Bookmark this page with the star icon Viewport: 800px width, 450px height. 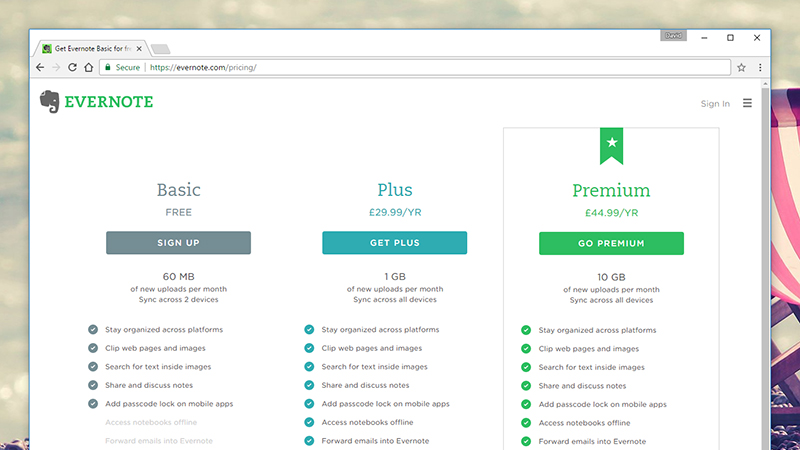pos(741,67)
